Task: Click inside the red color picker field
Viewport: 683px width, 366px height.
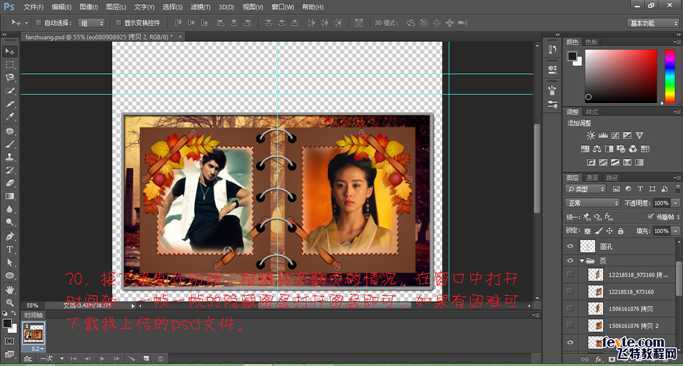Action: (x=621, y=76)
